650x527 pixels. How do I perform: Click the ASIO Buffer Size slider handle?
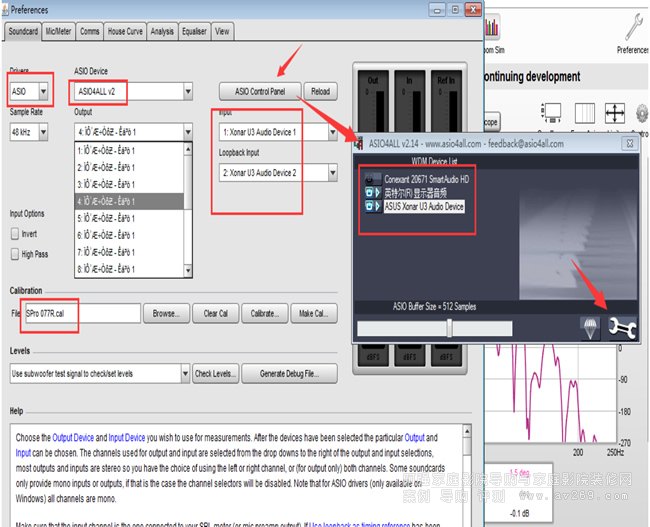[450, 327]
